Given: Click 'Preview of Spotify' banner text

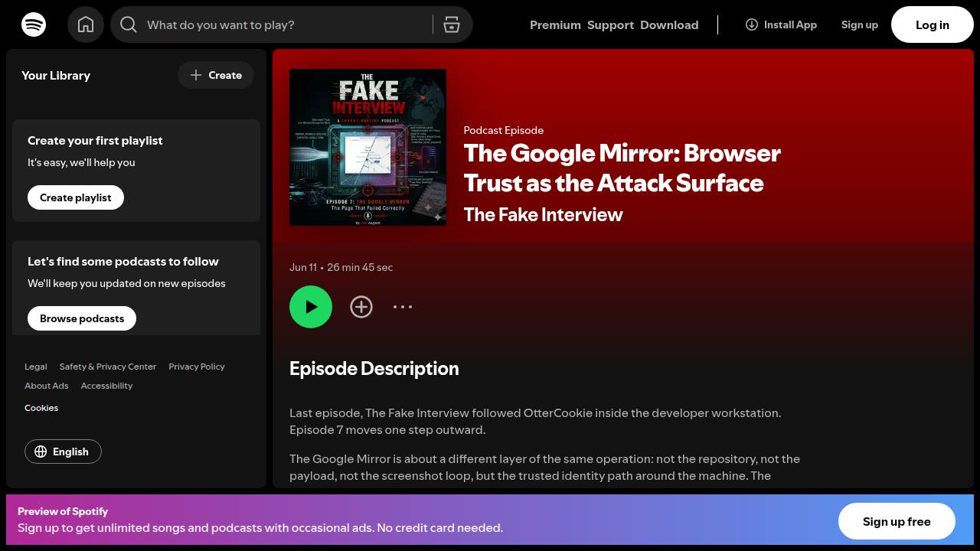Looking at the screenshot, I should click(x=63, y=511).
